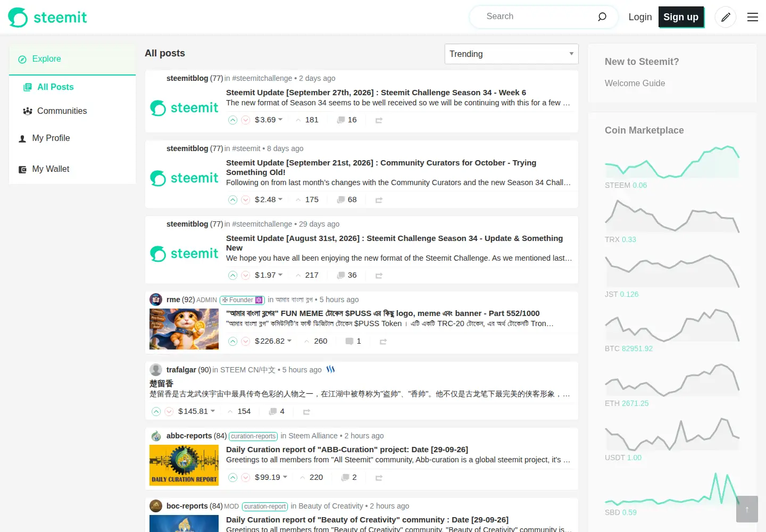766x532 pixels.
Task: Click the Steemit logo in the header
Action: click(x=47, y=18)
